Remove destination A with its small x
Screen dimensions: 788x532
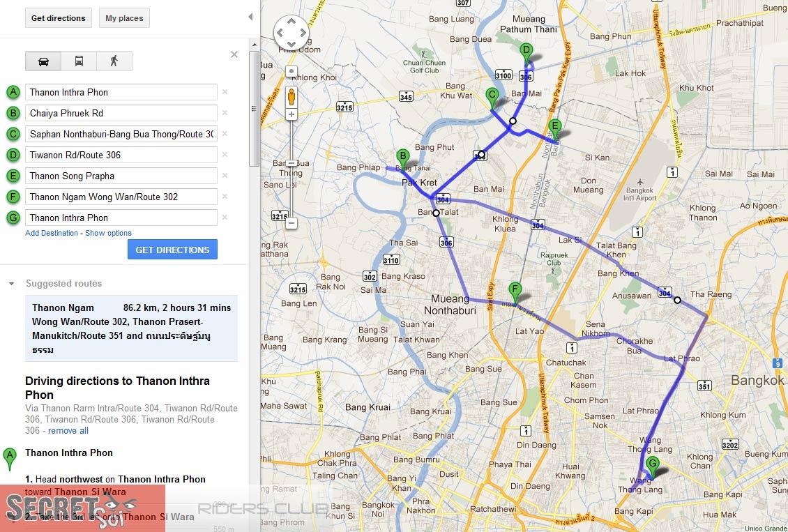(x=225, y=91)
